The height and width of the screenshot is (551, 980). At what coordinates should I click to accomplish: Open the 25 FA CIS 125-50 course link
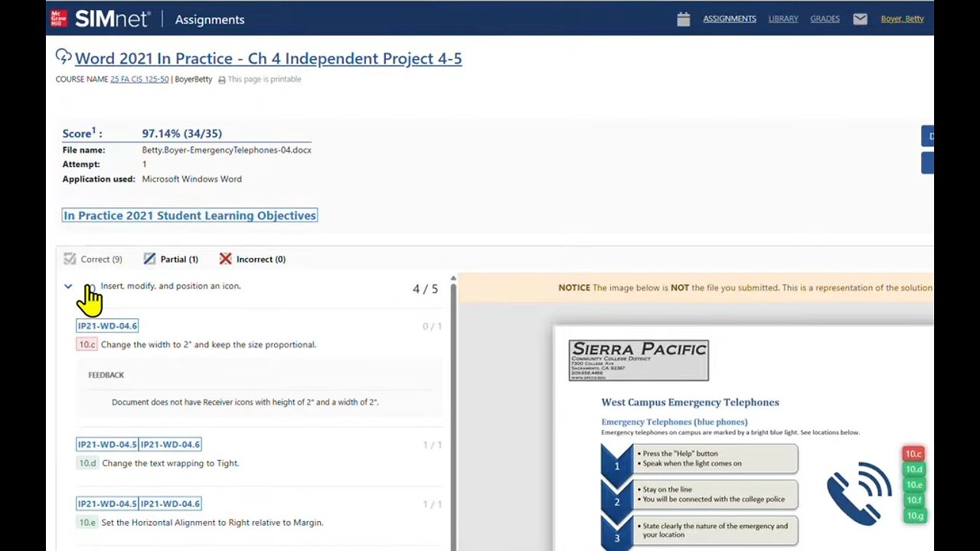139,80
